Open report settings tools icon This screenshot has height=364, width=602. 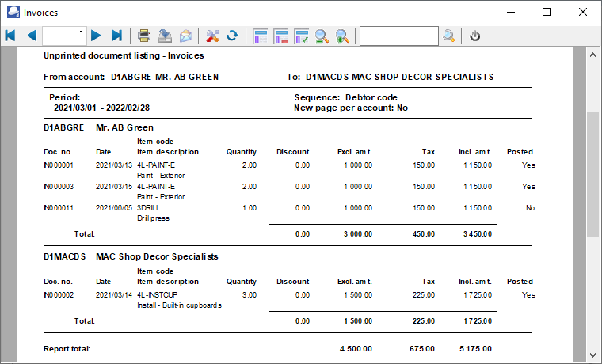pyautogui.click(x=212, y=36)
